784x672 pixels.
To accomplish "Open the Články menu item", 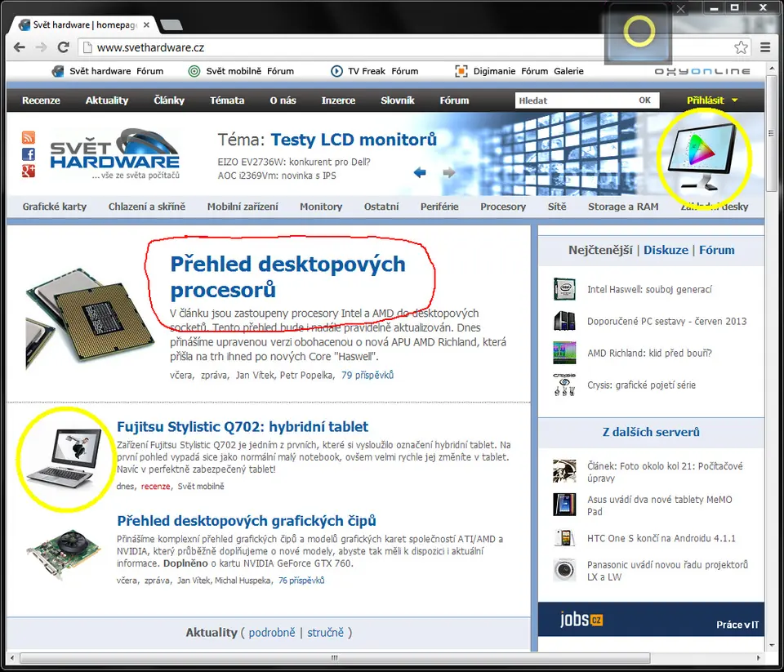I will point(169,100).
